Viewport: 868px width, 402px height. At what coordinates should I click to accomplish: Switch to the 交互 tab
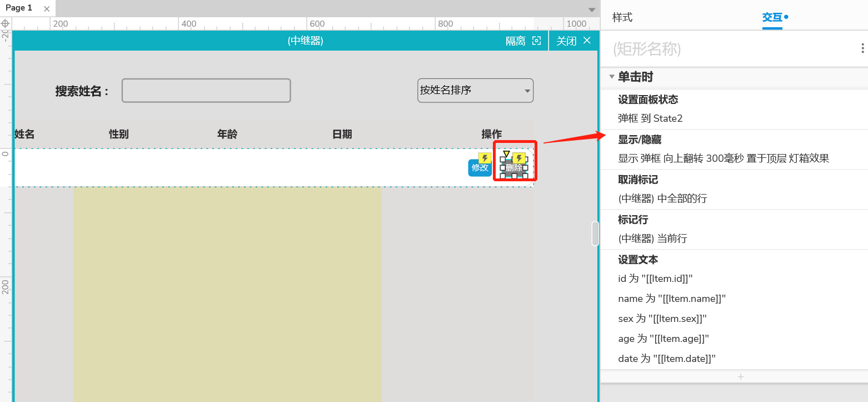(x=772, y=17)
